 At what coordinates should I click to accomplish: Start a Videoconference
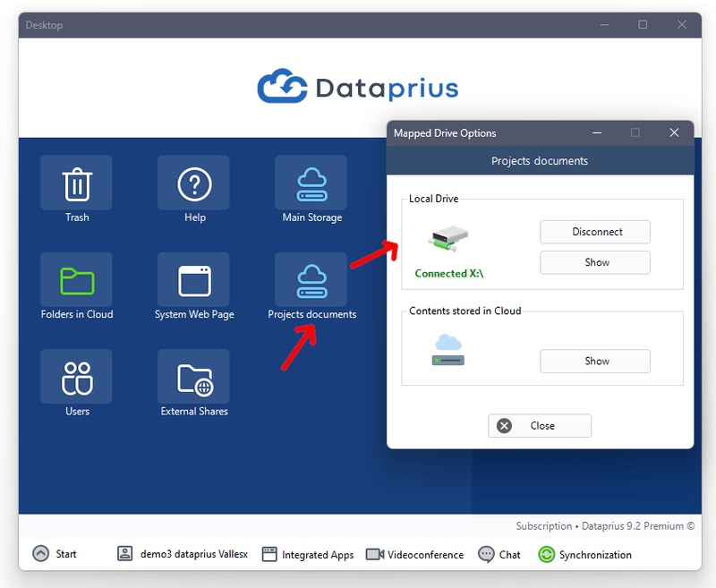point(414,554)
